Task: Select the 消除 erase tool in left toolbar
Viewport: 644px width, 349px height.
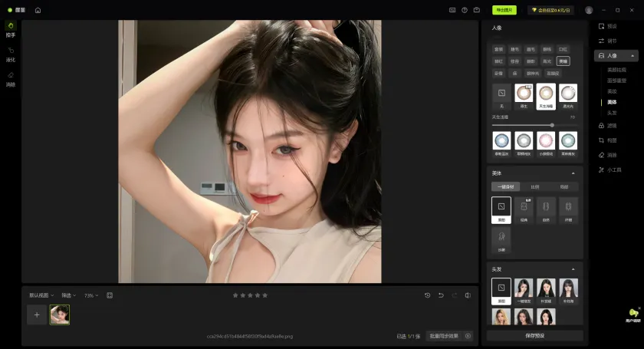Action: click(11, 79)
